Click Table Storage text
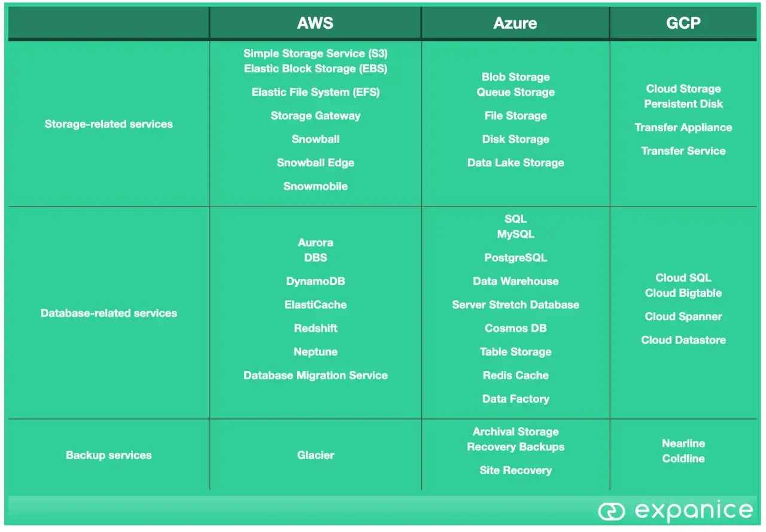 [x=515, y=352]
